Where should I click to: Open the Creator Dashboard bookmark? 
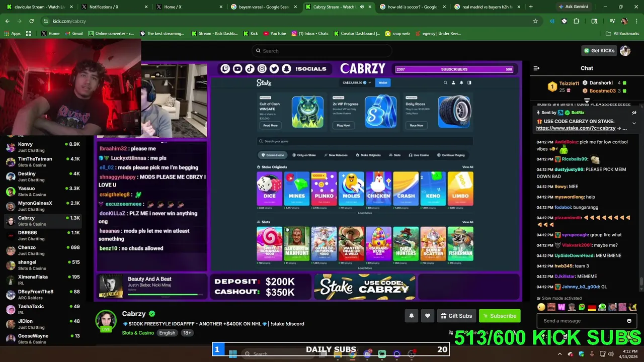click(x=356, y=33)
